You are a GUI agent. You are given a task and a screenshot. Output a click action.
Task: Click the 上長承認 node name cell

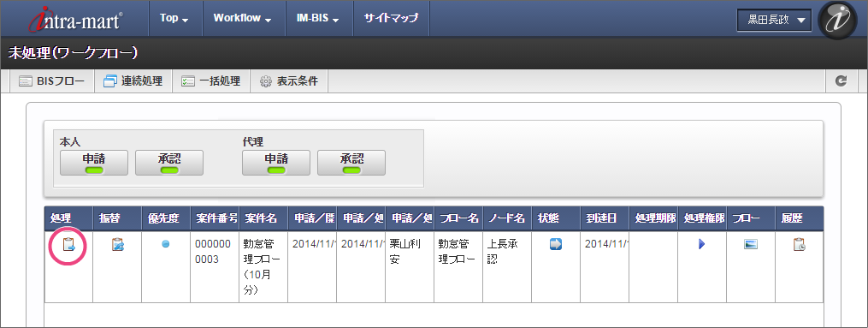(x=507, y=267)
